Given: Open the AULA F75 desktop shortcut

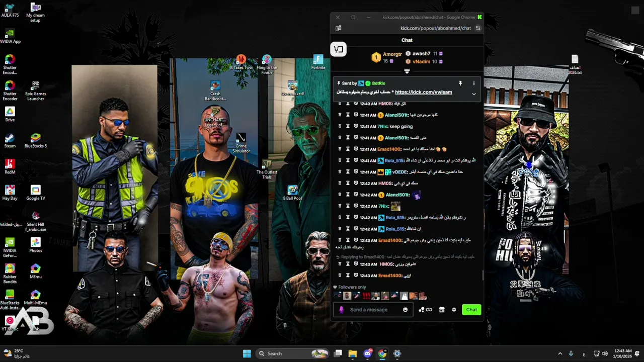Looking at the screenshot, I should pos(10,10).
